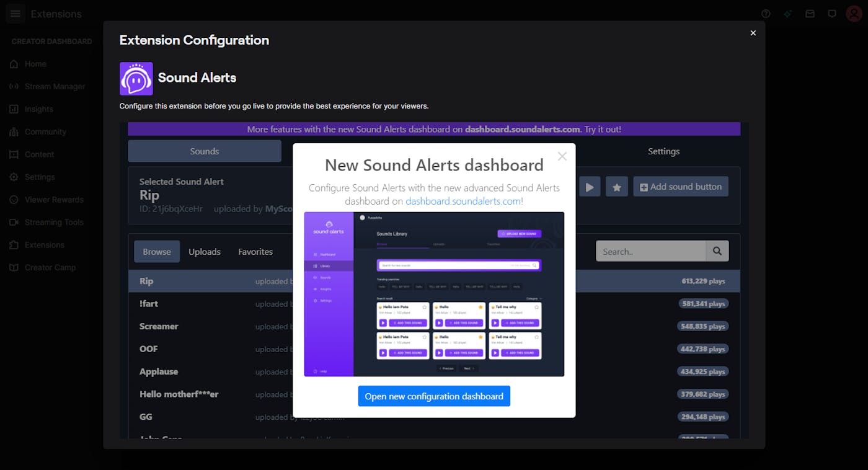Click the Community people icon
The width and height of the screenshot is (868, 470).
[x=14, y=131]
